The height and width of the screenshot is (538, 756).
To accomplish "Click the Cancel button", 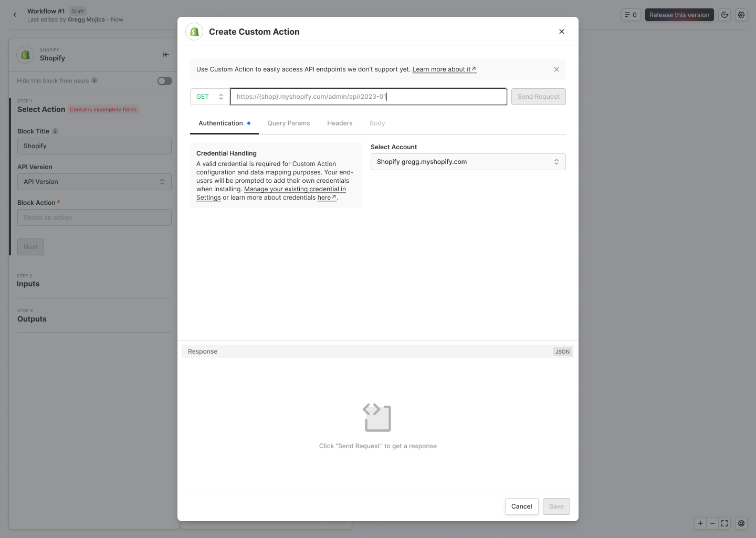I will coord(521,506).
